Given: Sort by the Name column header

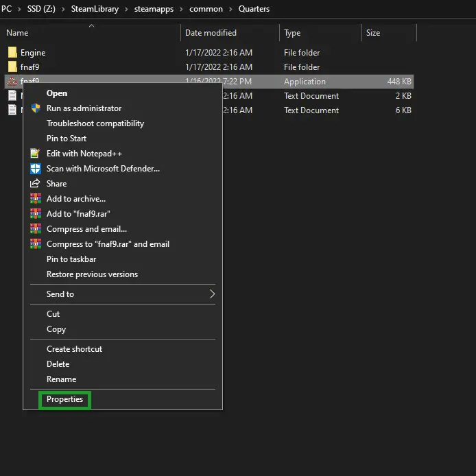Looking at the screenshot, I should [17, 33].
